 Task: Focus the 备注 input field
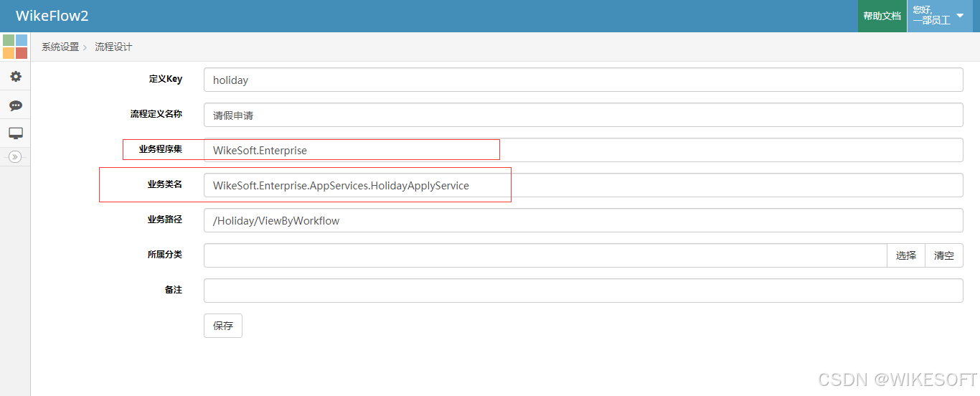click(583, 291)
